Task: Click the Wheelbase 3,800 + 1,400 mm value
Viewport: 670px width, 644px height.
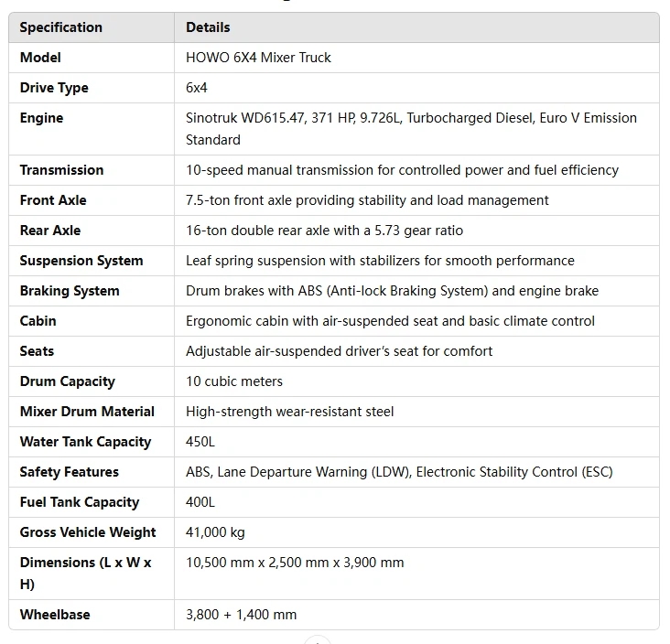Action: pyautogui.click(x=241, y=615)
